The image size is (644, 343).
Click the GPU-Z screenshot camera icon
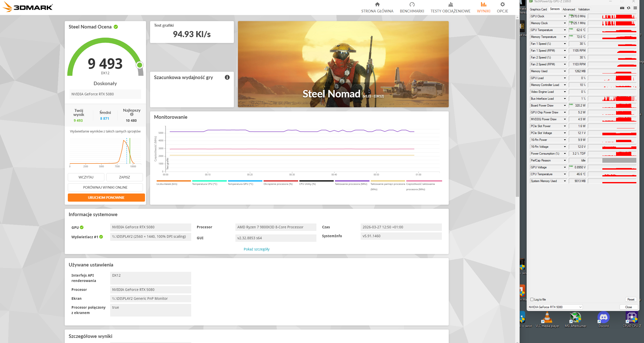[x=622, y=8]
